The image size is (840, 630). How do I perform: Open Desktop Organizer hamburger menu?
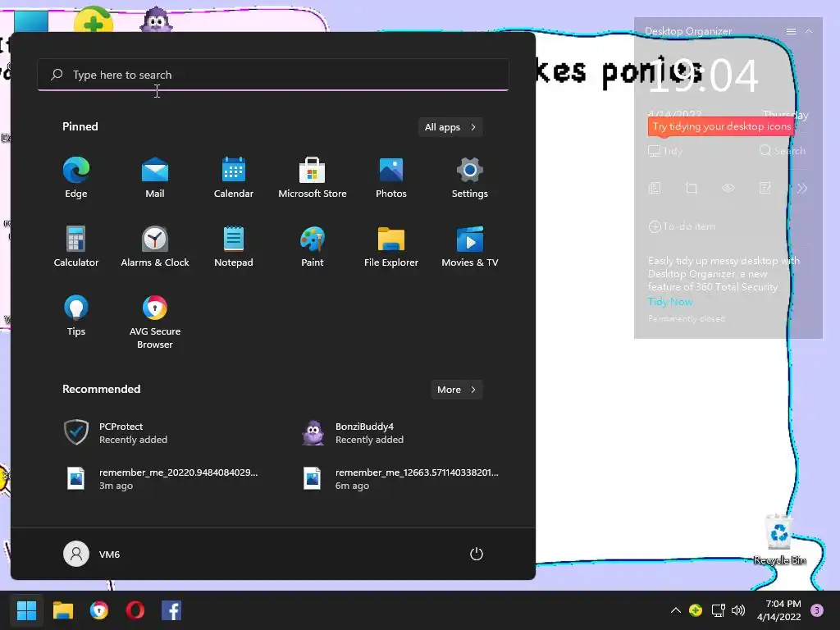pos(791,32)
